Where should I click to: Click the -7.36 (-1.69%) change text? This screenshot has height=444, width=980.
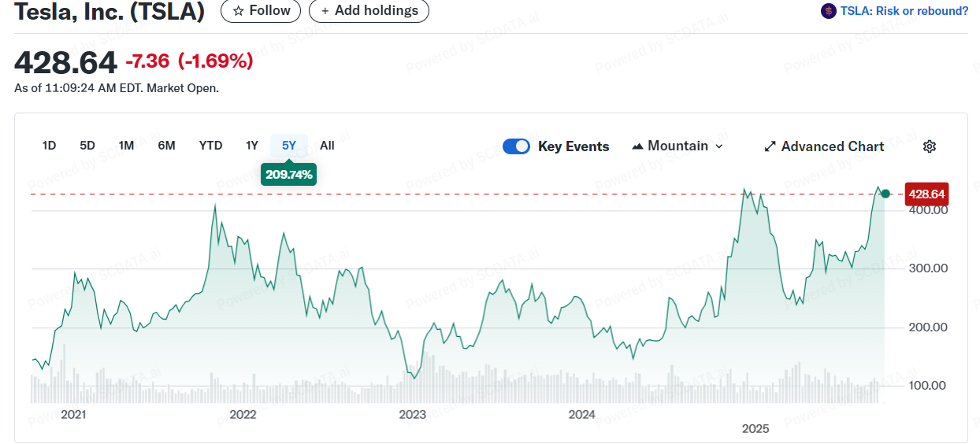[x=189, y=61]
